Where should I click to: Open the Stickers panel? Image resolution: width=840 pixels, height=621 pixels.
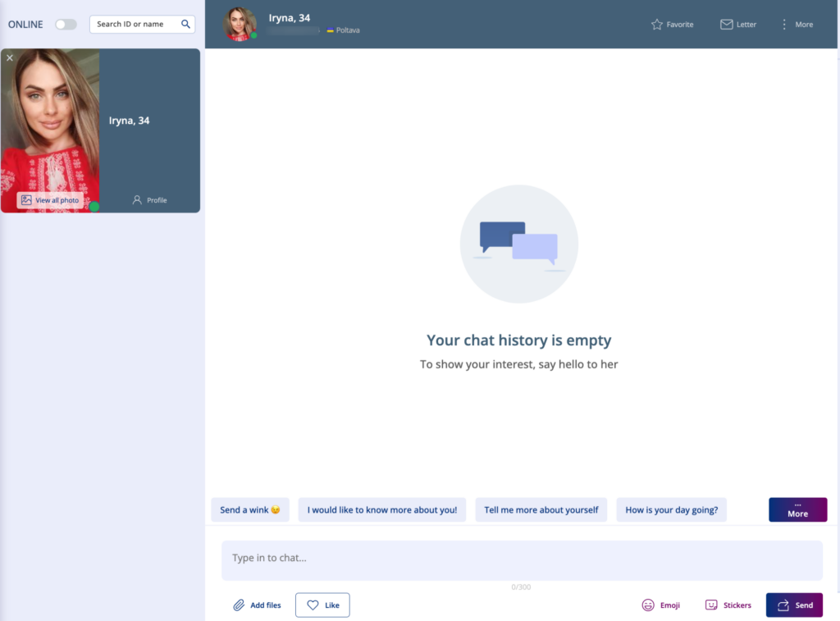[x=728, y=605]
